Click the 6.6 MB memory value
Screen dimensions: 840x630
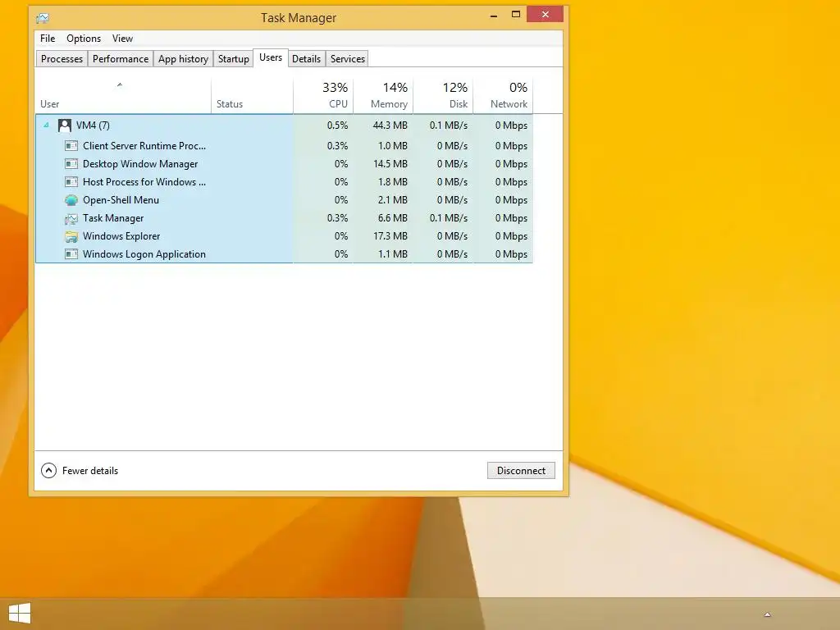pos(393,218)
